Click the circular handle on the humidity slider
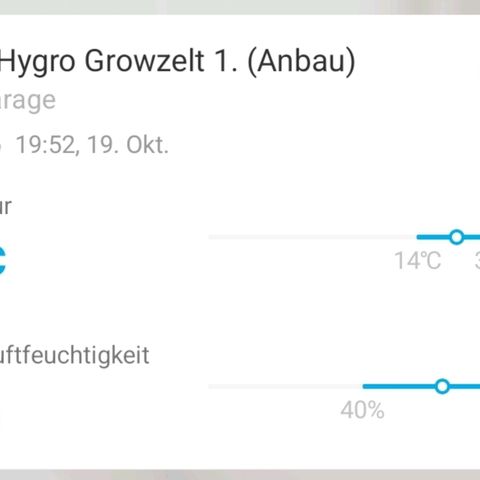The height and width of the screenshot is (480, 480). pyautogui.click(x=442, y=386)
